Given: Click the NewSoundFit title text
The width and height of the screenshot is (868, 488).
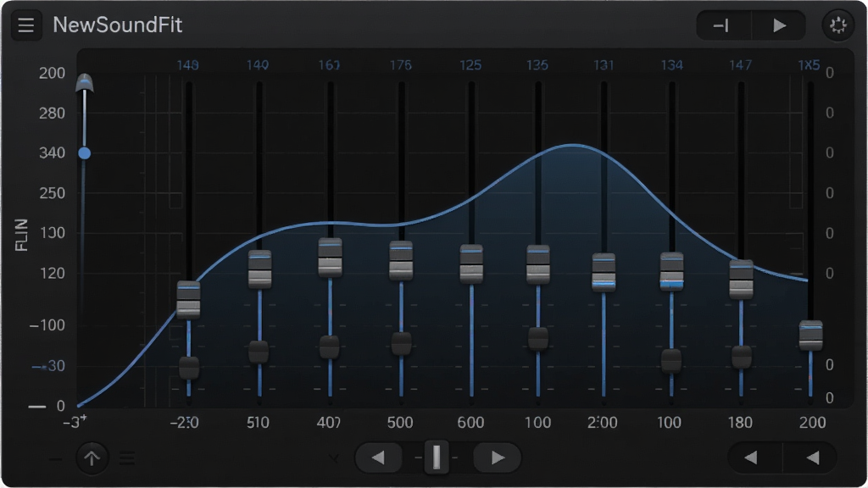Looking at the screenshot, I should point(117,25).
